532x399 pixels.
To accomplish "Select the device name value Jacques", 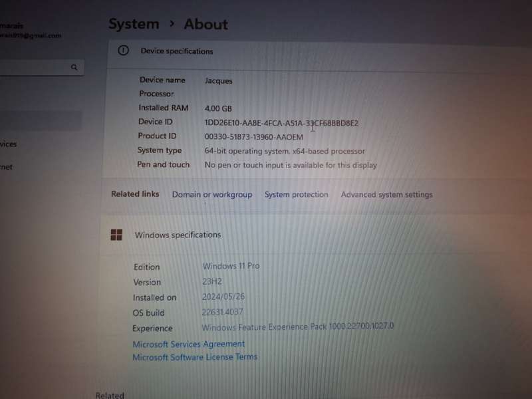I will 219,80.
